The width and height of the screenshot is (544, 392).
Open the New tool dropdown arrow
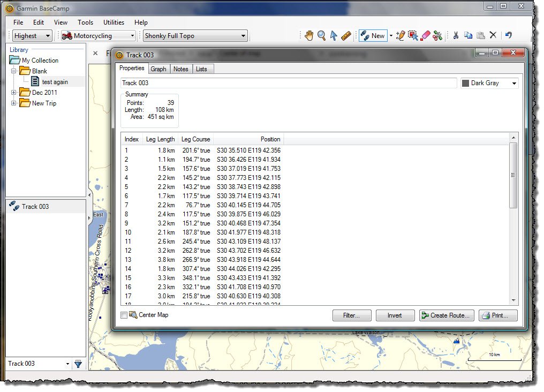click(x=391, y=35)
